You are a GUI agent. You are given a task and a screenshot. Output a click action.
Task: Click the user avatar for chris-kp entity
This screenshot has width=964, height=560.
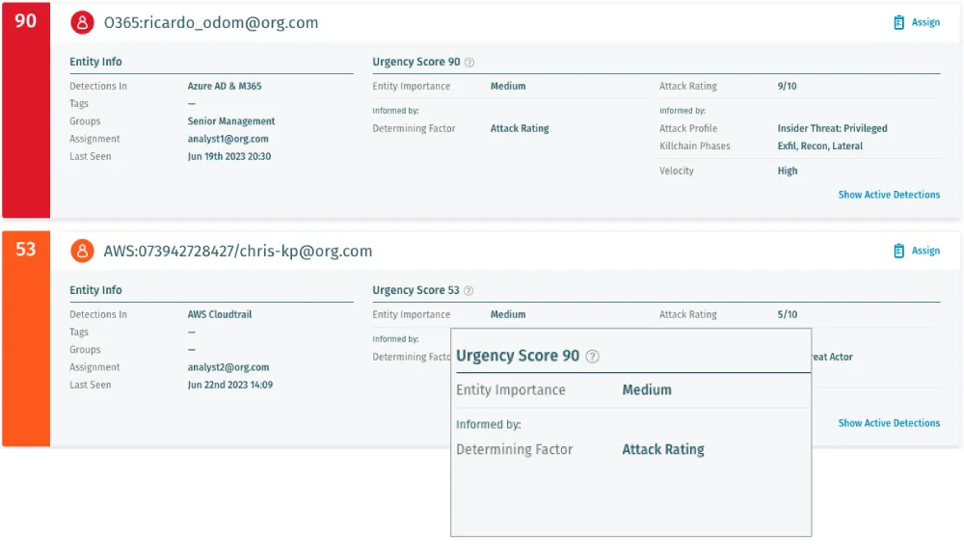coord(83,251)
